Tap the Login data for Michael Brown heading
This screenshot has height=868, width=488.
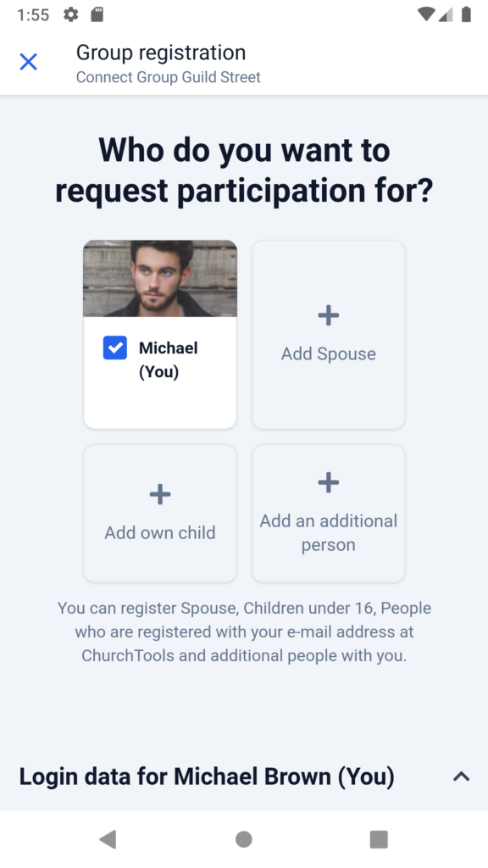(x=207, y=776)
